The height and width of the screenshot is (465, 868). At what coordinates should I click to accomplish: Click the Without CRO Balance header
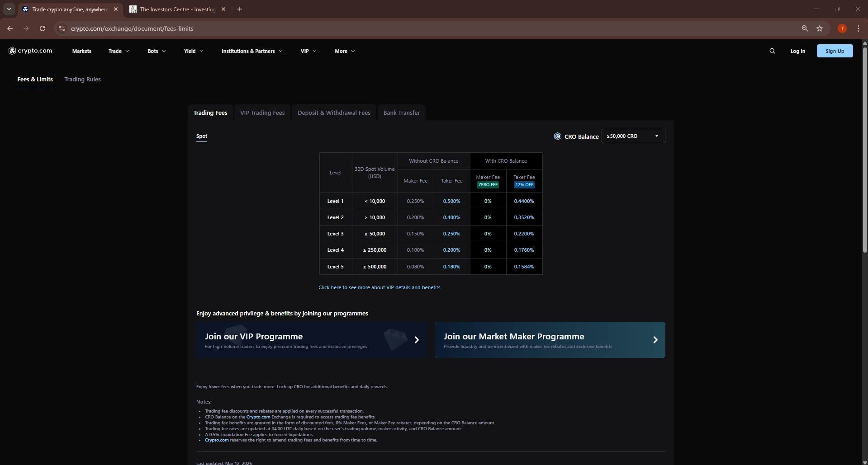(x=433, y=161)
